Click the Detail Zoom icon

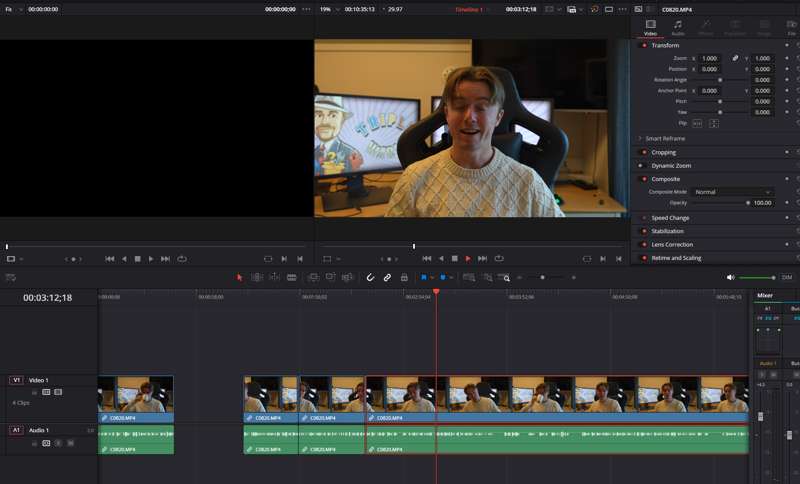[488, 277]
